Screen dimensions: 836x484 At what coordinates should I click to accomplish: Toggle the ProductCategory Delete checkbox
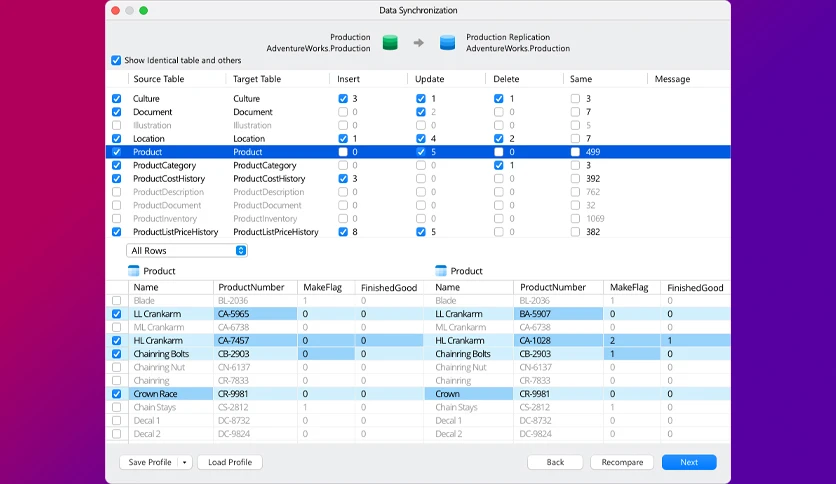coord(499,165)
